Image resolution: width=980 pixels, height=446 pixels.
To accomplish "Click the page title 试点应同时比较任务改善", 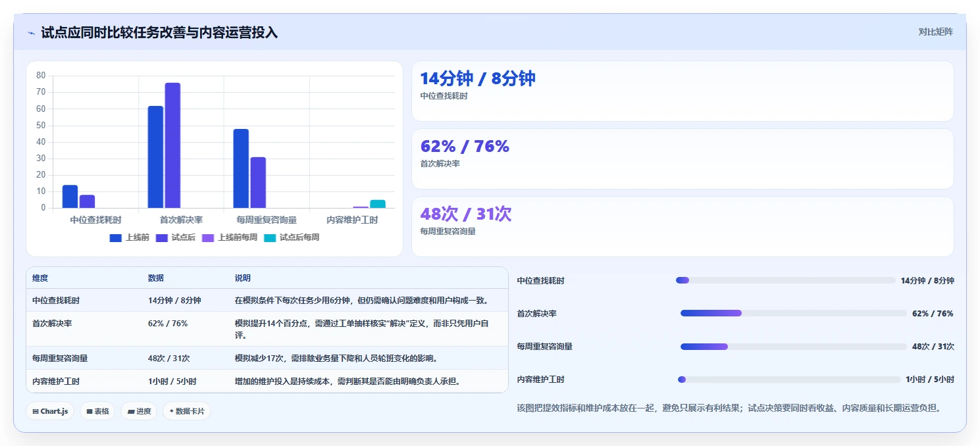I will [x=159, y=32].
